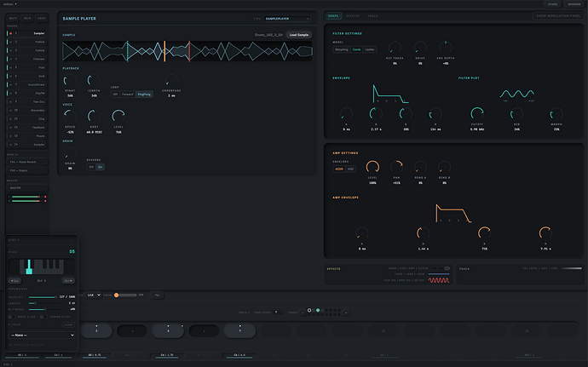
Task: Open the FX1 Room Reverb selector
Action: click(x=27, y=162)
